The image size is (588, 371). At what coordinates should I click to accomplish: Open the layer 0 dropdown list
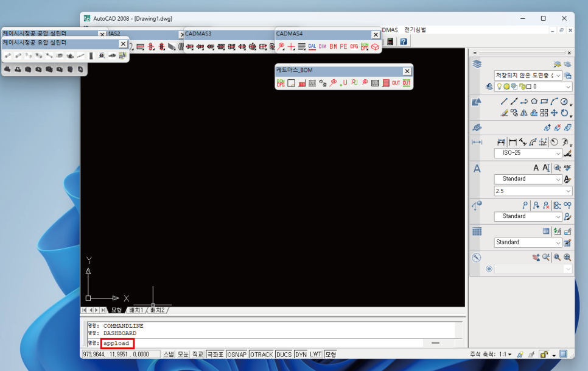coord(533,87)
